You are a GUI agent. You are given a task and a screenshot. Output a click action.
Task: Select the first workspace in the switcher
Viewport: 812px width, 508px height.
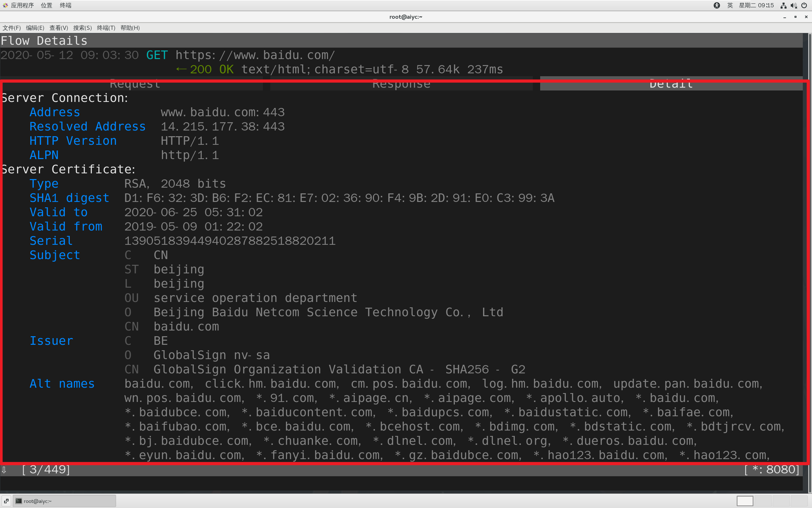[745, 501]
